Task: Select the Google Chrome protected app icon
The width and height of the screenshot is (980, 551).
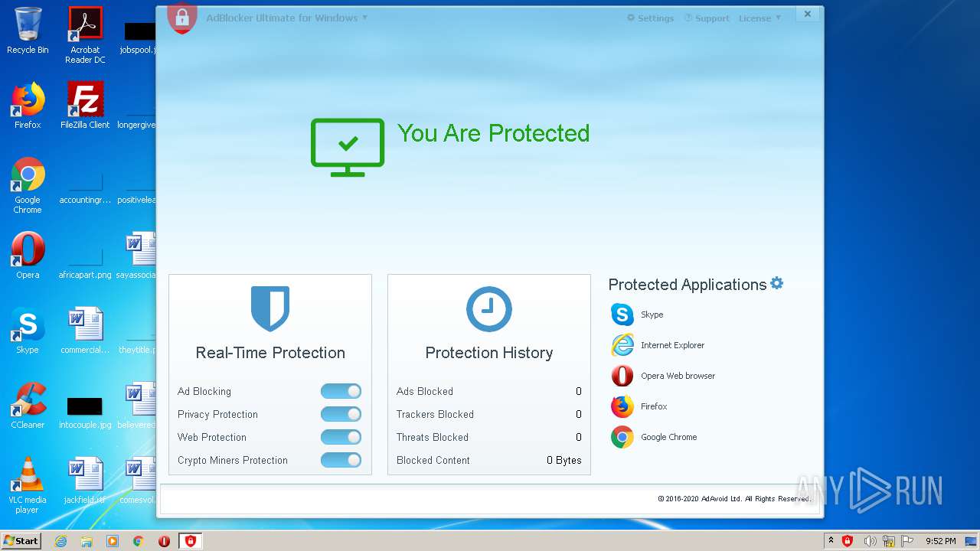Action: point(622,437)
